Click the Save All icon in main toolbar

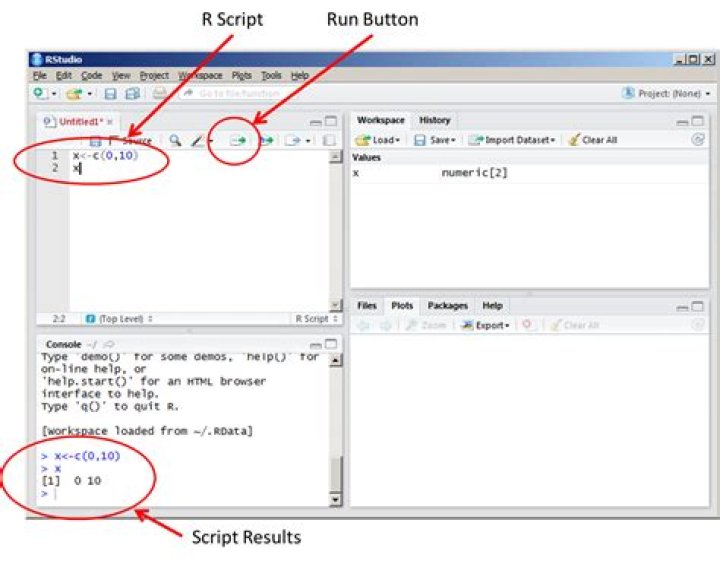pos(132,93)
